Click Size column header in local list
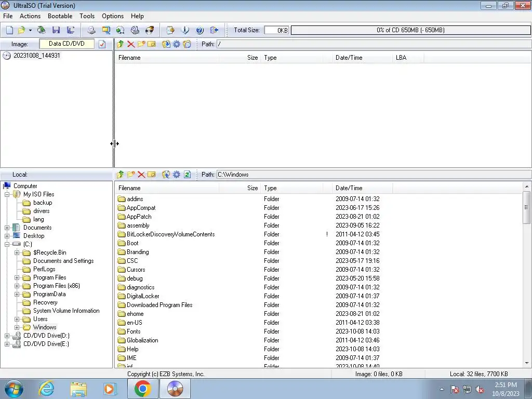 click(x=240, y=188)
